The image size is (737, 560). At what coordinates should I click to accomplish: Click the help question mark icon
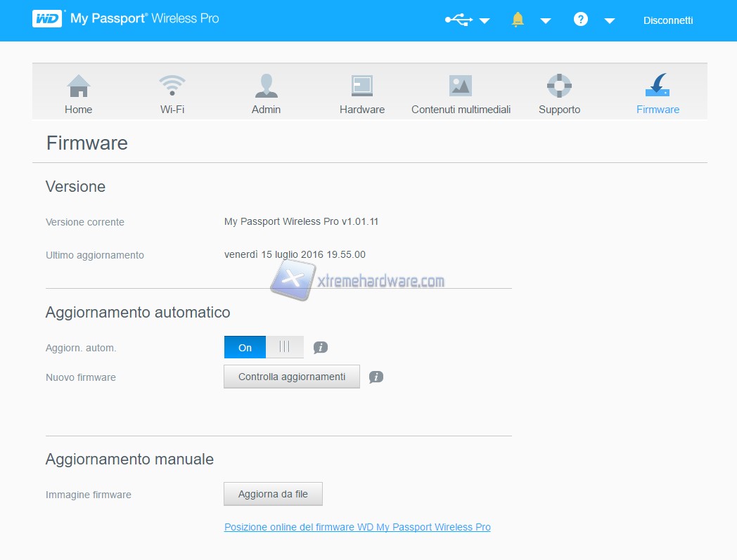click(x=580, y=20)
